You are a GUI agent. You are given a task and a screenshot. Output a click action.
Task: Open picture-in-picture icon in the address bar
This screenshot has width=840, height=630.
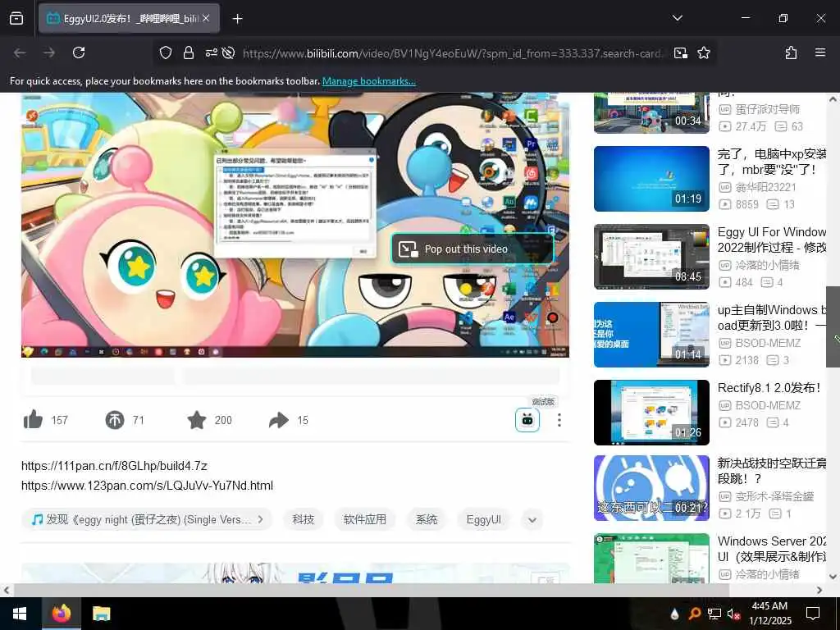[681, 52]
